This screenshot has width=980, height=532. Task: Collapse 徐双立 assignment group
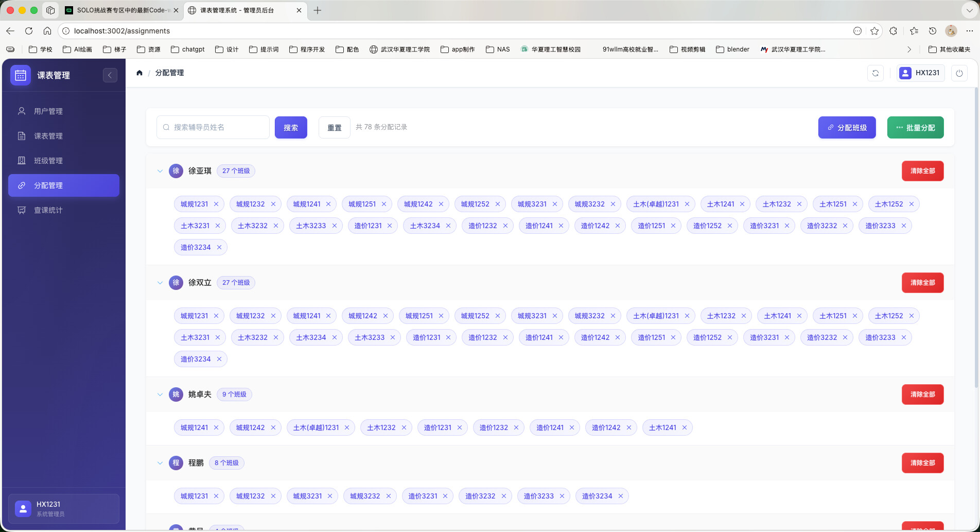click(x=160, y=283)
